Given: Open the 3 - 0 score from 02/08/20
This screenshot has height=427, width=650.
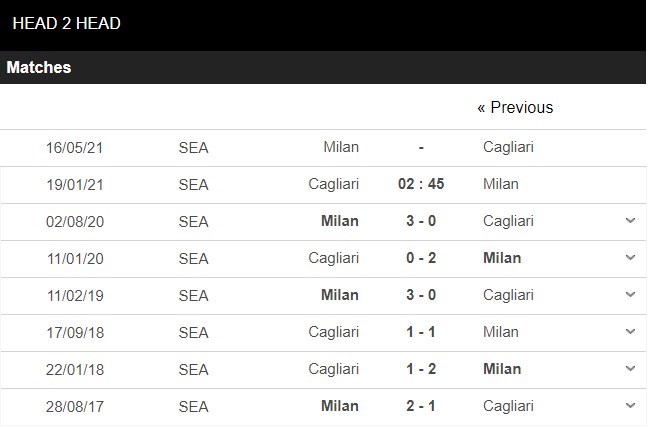Looking at the screenshot, I should [421, 221].
